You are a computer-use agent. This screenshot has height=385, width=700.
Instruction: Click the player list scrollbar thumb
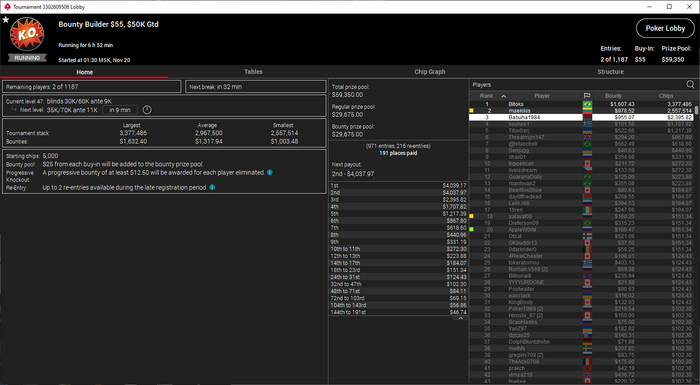pos(696,110)
